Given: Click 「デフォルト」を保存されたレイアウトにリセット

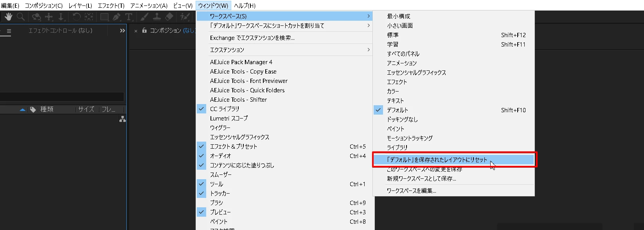Looking at the screenshot, I should pos(454,160).
